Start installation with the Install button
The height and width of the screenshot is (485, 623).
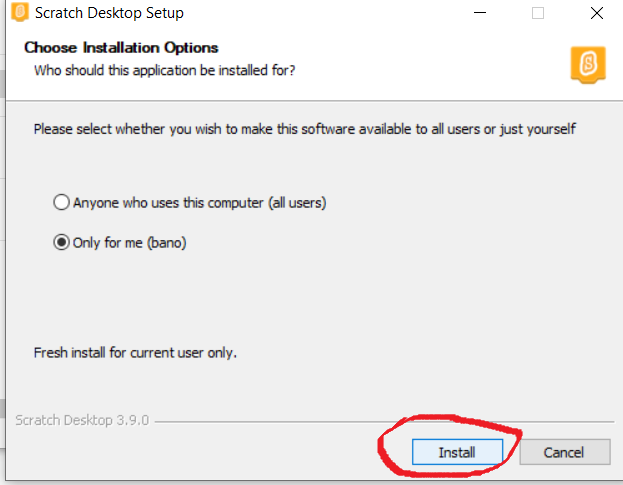point(457,452)
